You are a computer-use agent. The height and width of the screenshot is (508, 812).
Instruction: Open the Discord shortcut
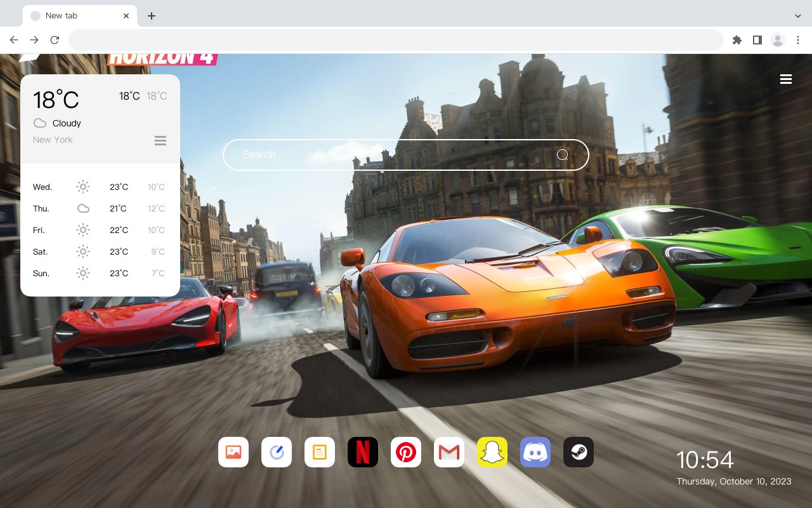tap(535, 452)
